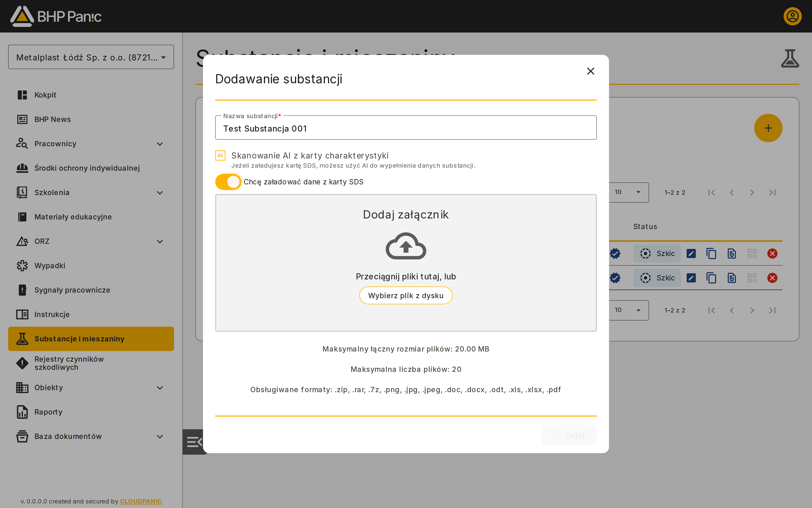
Task: Open Raporty in the sidebar
Action: coord(91,412)
